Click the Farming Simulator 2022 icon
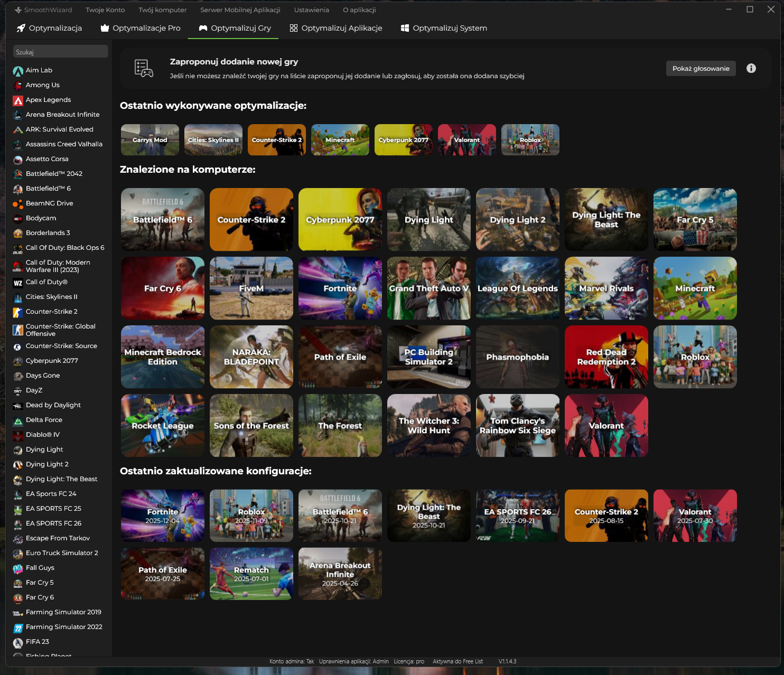 18,628
